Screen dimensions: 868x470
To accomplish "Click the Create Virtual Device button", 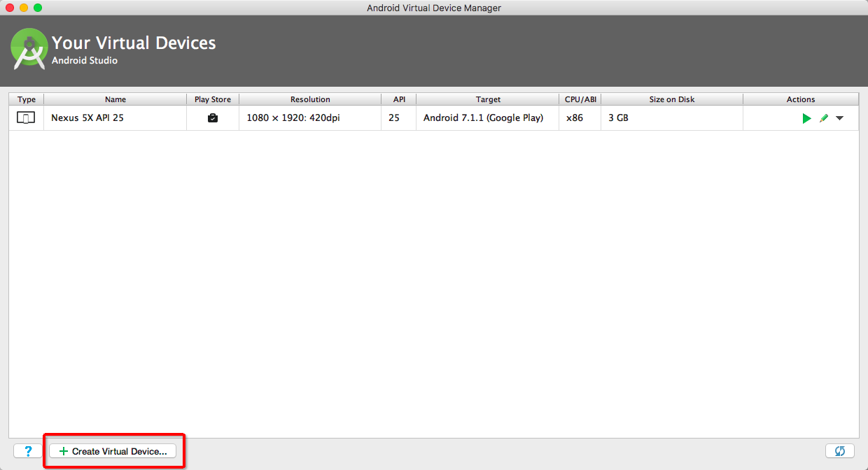I will click(x=113, y=451).
